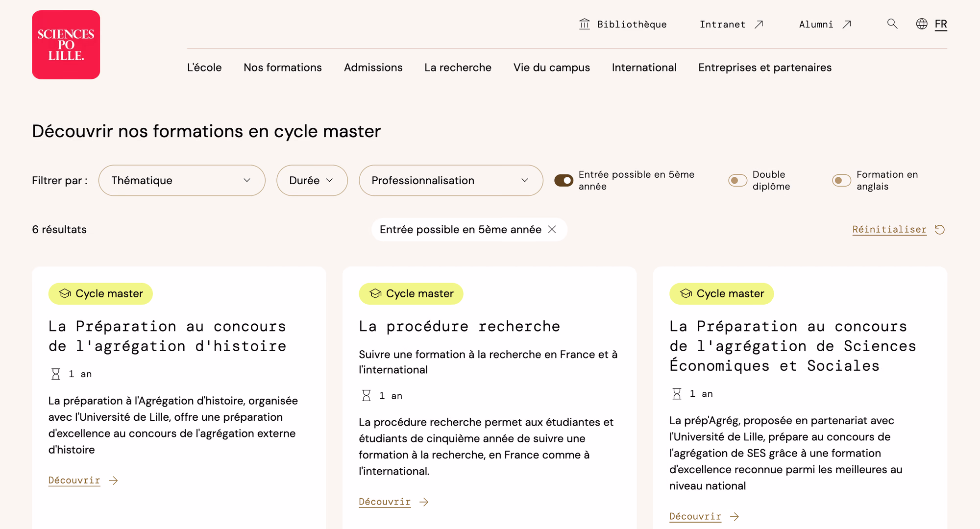Click the '6 résultats' count text
The height and width of the screenshot is (529, 980).
click(x=59, y=230)
